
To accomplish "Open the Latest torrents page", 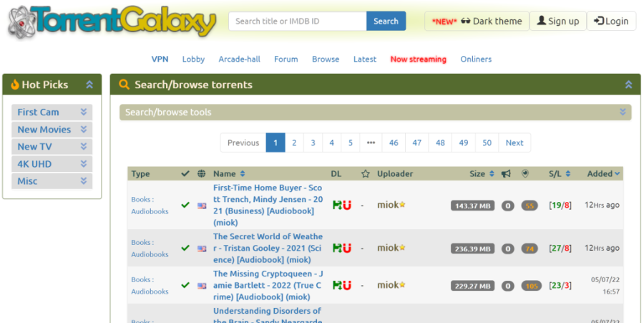I will pos(365,59).
